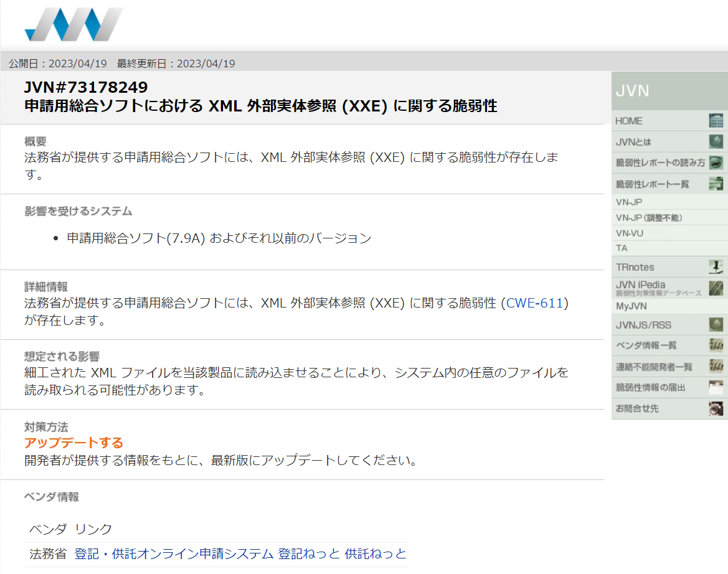
Task: Click the 連絡不能開発者一覧 icon
Action: (x=717, y=366)
